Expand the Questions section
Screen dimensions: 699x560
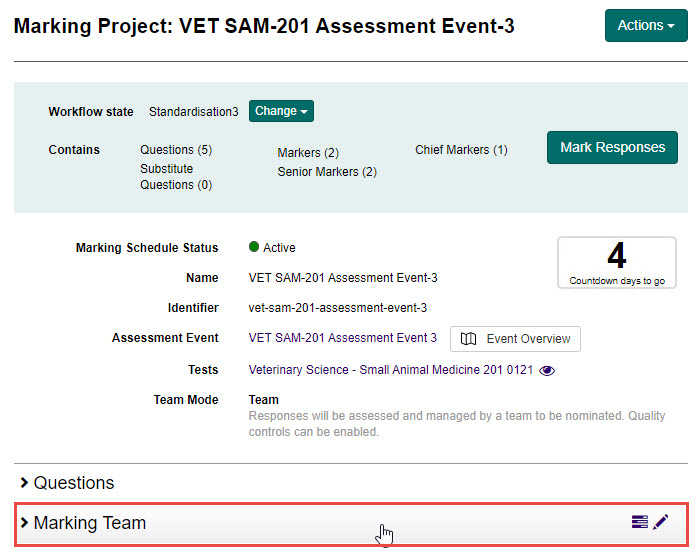tap(74, 483)
